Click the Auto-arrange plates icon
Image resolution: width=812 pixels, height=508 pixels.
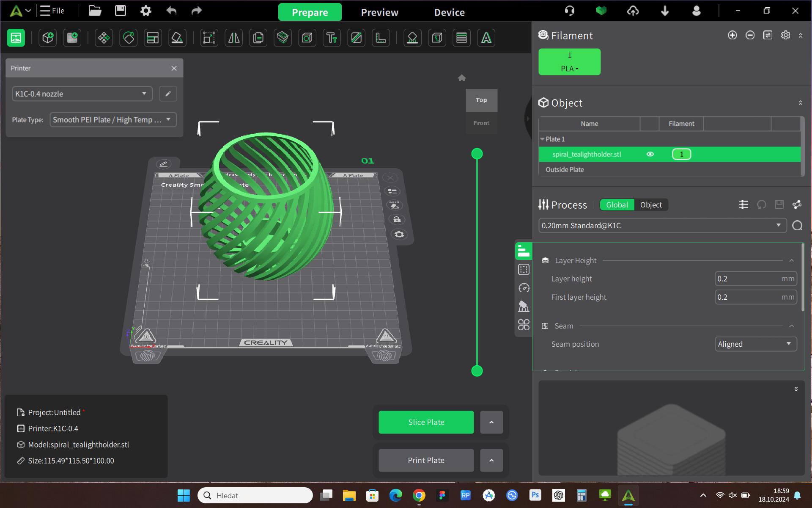153,38
